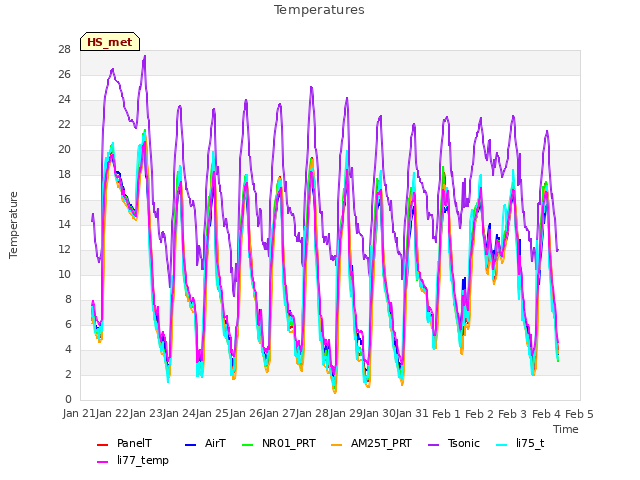This screenshot has height=480, width=640.
Task: Click the 22 y-axis tick label
Action: coord(64,124)
